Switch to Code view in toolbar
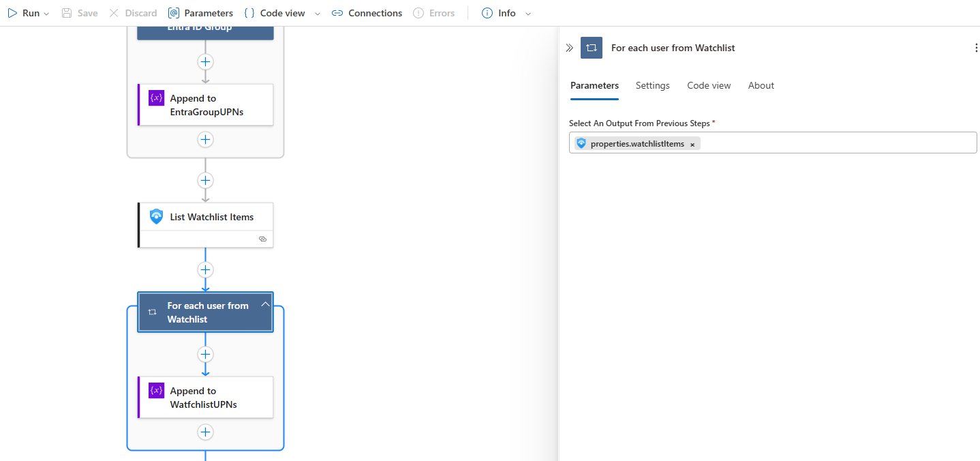This screenshot has height=461, width=980. coord(275,13)
